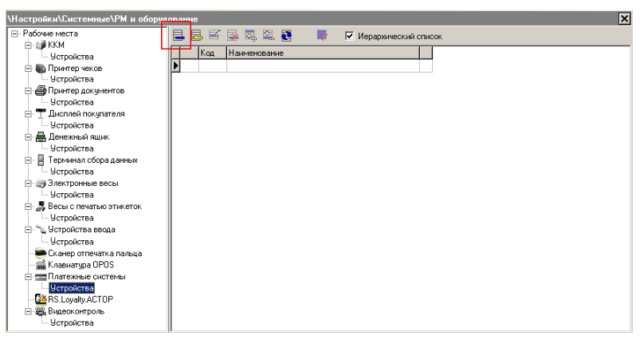
Task: Sort by the Наименование column header
Action: coord(324,53)
